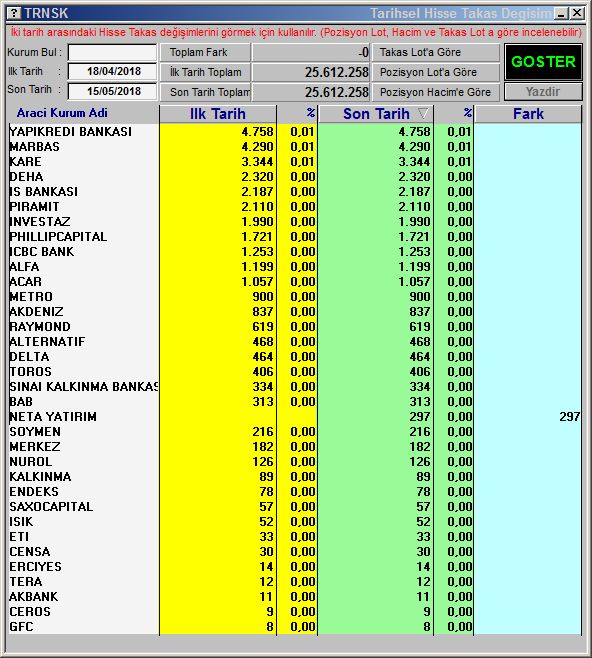Close the TRNSK window
The image size is (592, 658).
pyautogui.click(x=577, y=13)
